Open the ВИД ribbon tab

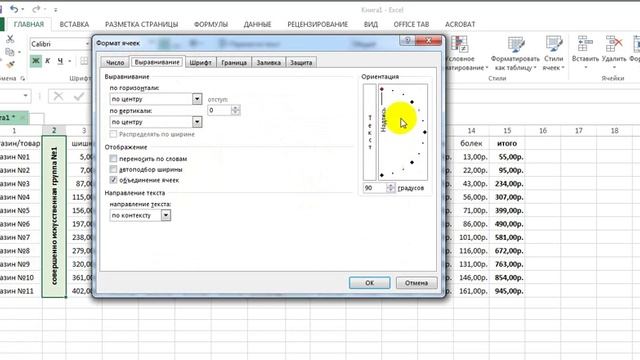[x=371, y=24]
